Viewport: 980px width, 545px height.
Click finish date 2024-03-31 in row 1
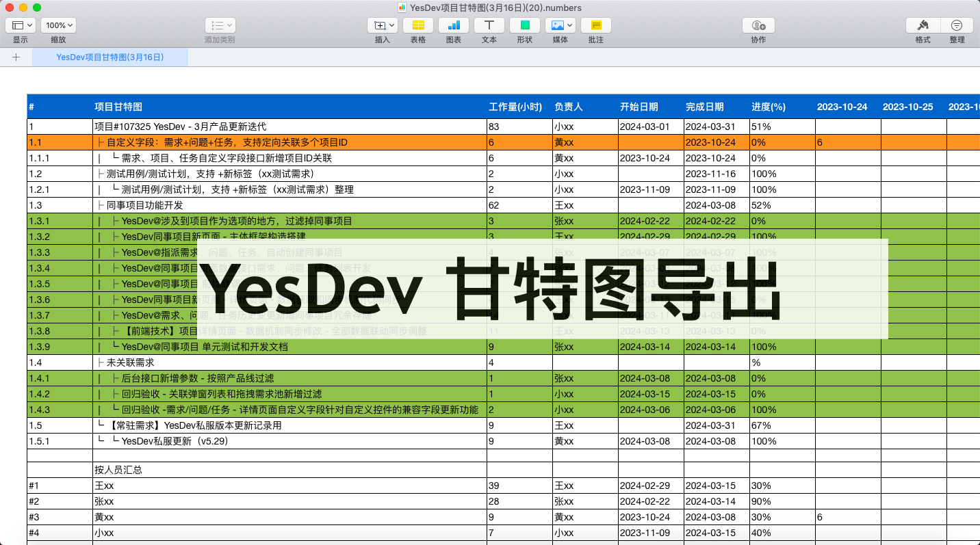(x=717, y=127)
